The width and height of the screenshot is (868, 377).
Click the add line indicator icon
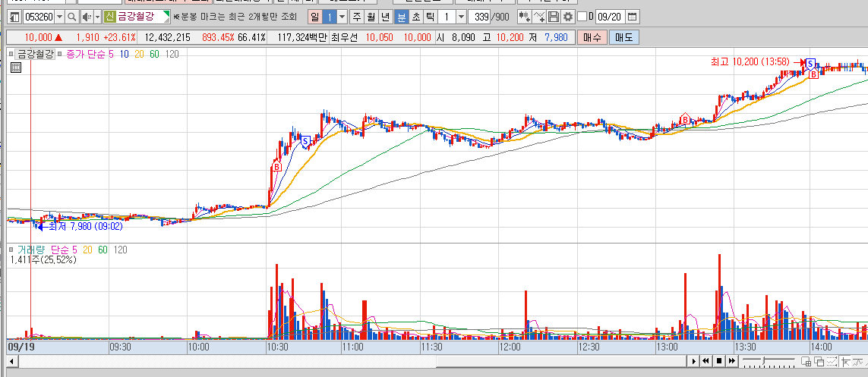(x=538, y=17)
